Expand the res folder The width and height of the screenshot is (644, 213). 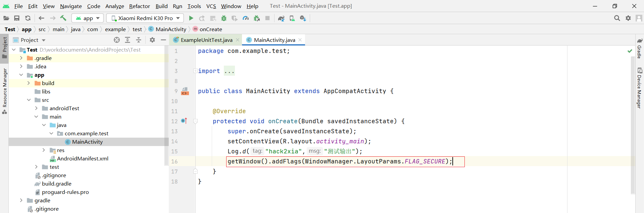tap(44, 150)
